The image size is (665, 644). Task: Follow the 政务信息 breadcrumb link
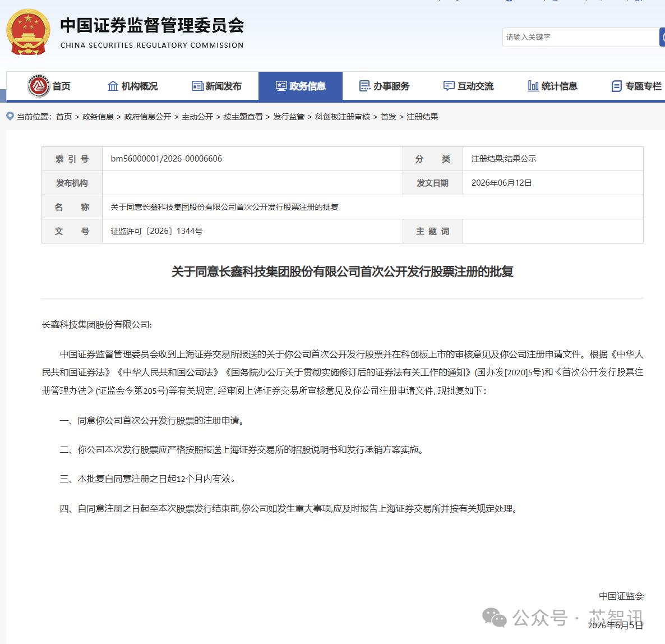tap(98, 117)
